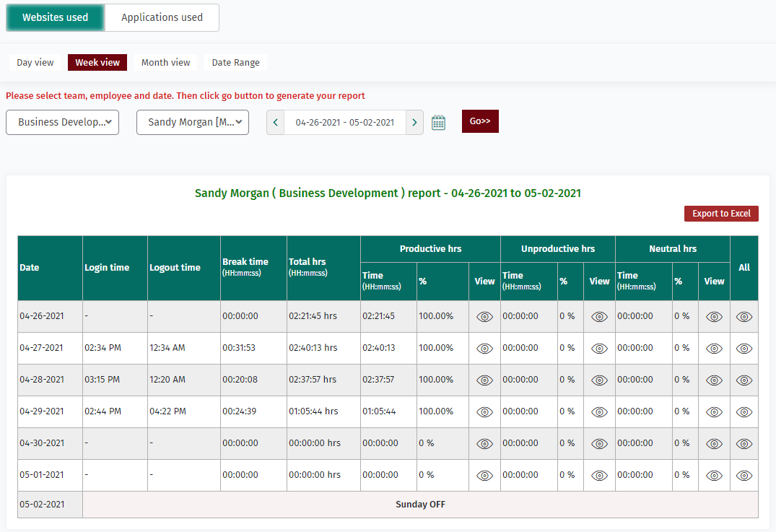View neutral hours for 04-28-2021
Viewport: 776px width, 532px height.
click(714, 380)
